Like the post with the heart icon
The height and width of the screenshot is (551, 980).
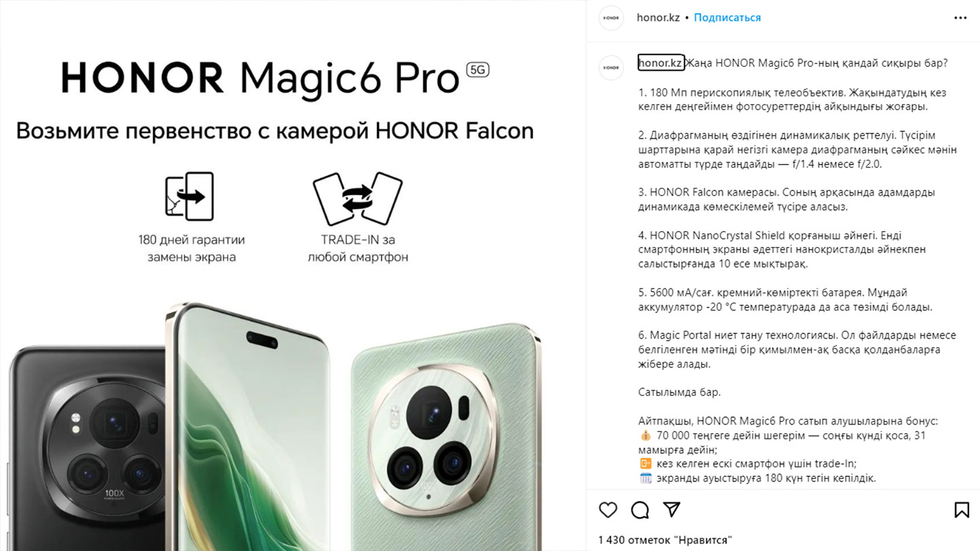[x=608, y=510]
